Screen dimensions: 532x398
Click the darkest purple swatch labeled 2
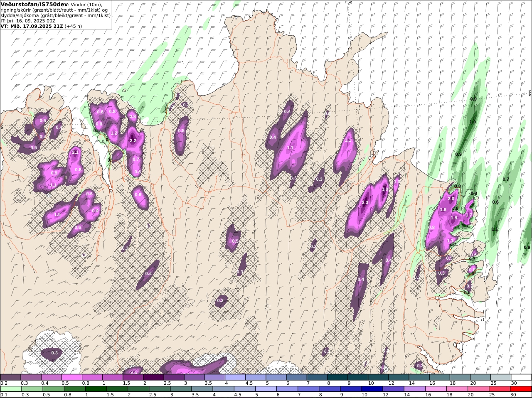tap(153, 377)
